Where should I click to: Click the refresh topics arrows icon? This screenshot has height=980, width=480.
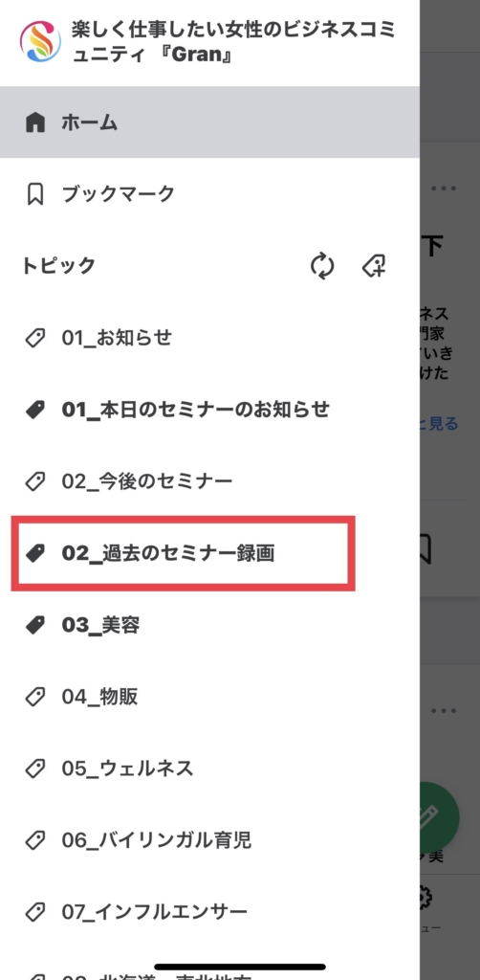(322, 266)
